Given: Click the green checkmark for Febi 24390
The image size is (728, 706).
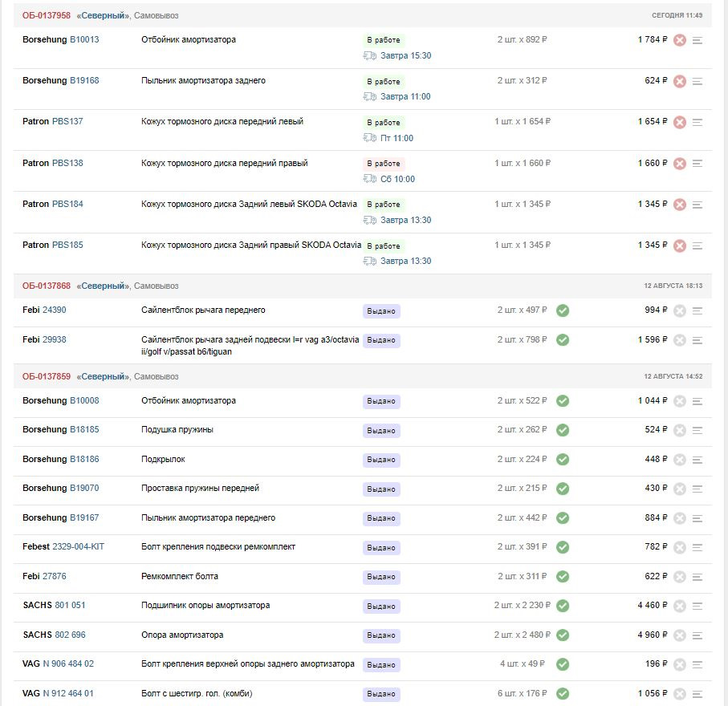Looking at the screenshot, I should click(x=563, y=310).
